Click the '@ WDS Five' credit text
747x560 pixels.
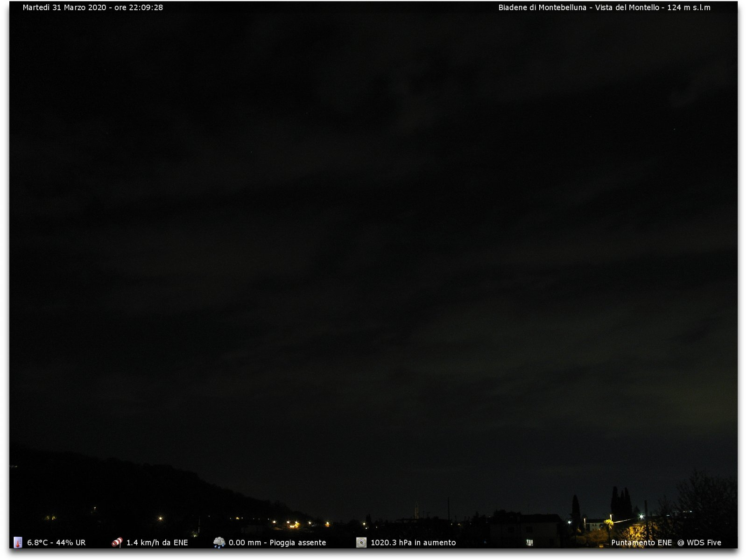[x=699, y=543]
